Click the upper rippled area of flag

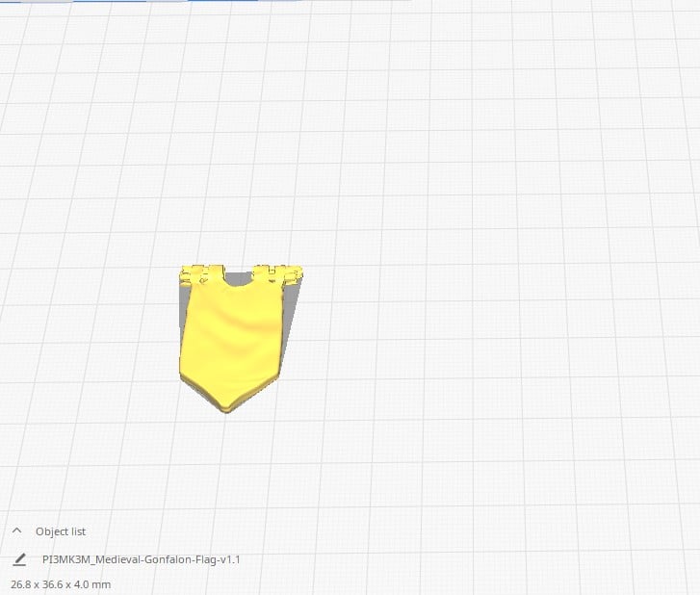[231, 308]
